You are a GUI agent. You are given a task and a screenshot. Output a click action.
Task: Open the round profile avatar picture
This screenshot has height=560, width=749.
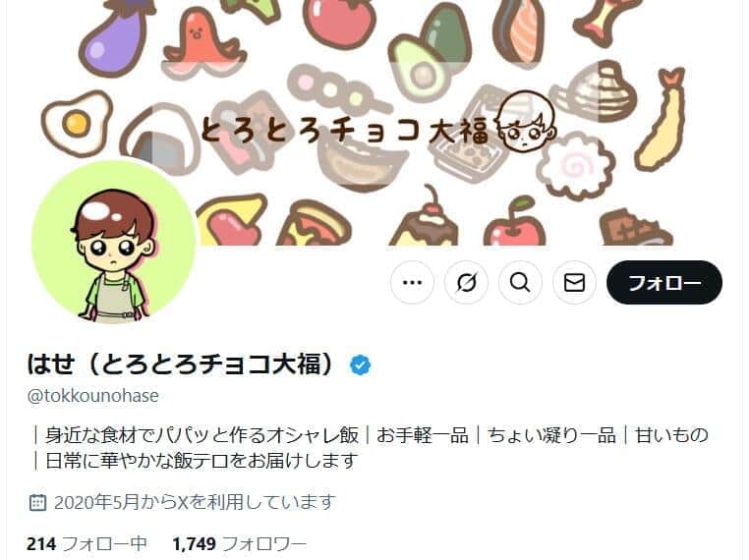click(114, 242)
